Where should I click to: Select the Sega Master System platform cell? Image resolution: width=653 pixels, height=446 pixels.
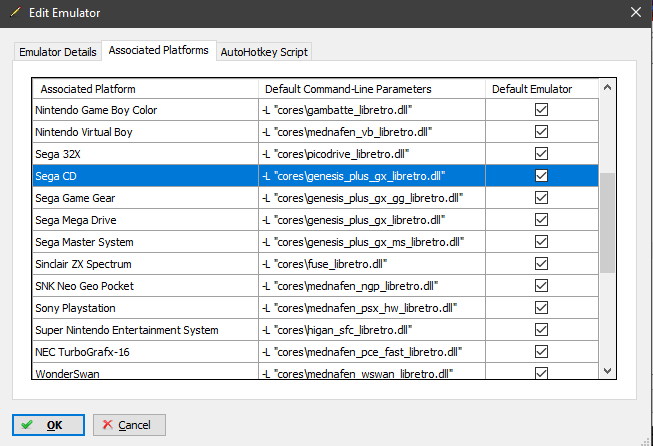[x=145, y=242]
